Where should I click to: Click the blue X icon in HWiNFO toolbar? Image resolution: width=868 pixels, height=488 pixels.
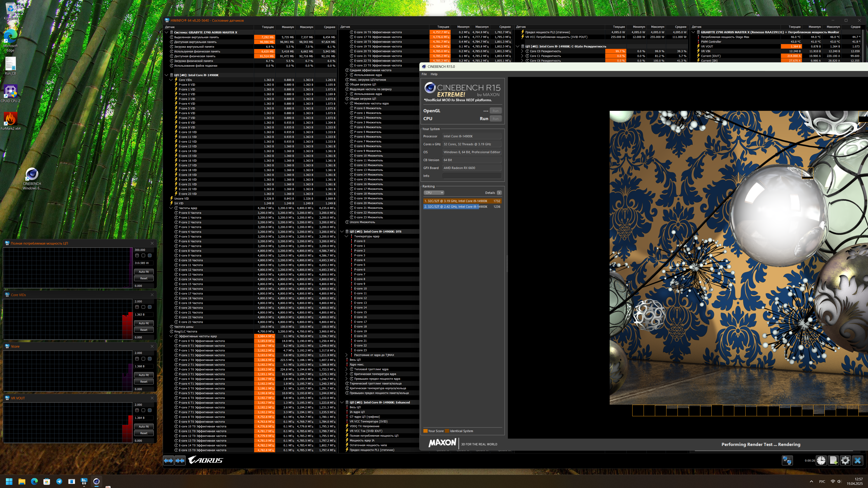pos(858,460)
